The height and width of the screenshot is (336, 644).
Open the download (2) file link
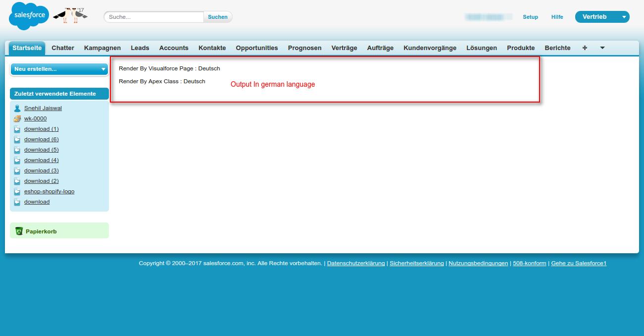point(42,181)
